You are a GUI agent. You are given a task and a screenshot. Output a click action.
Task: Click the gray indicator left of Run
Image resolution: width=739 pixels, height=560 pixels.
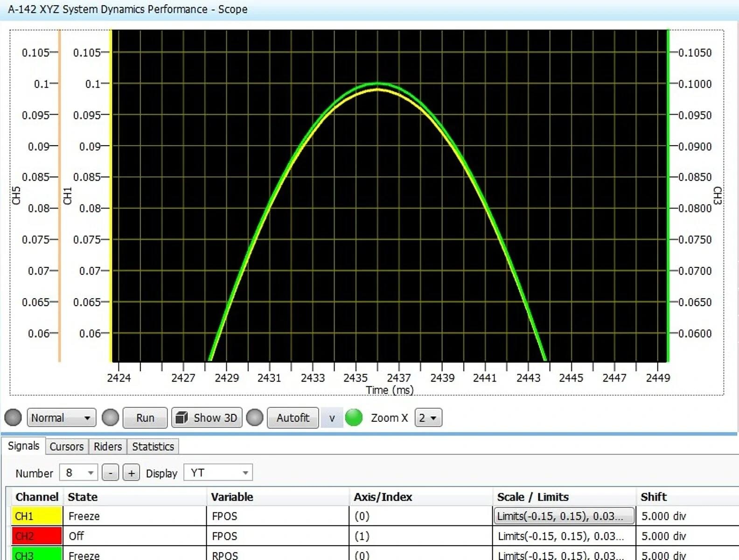(111, 418)
